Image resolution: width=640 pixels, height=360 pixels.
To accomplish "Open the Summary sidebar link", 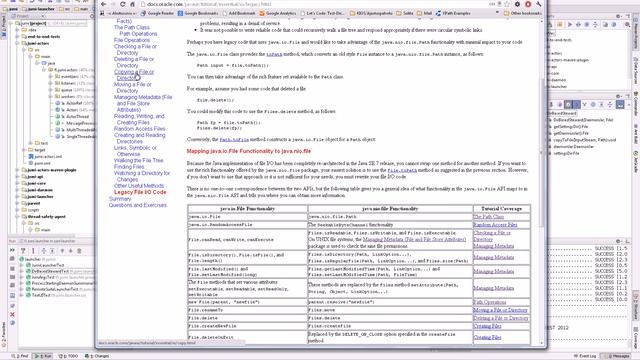I will (120, 199).
